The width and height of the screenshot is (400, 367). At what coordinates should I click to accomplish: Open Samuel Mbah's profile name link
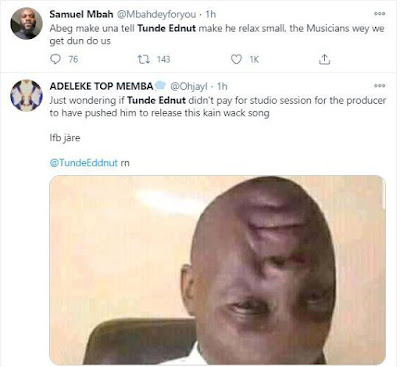81,14
